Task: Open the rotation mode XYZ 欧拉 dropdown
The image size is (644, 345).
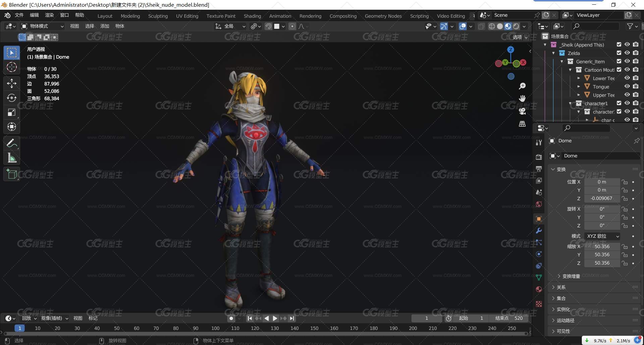Action: pyautogui.click(x=602, y=236)
